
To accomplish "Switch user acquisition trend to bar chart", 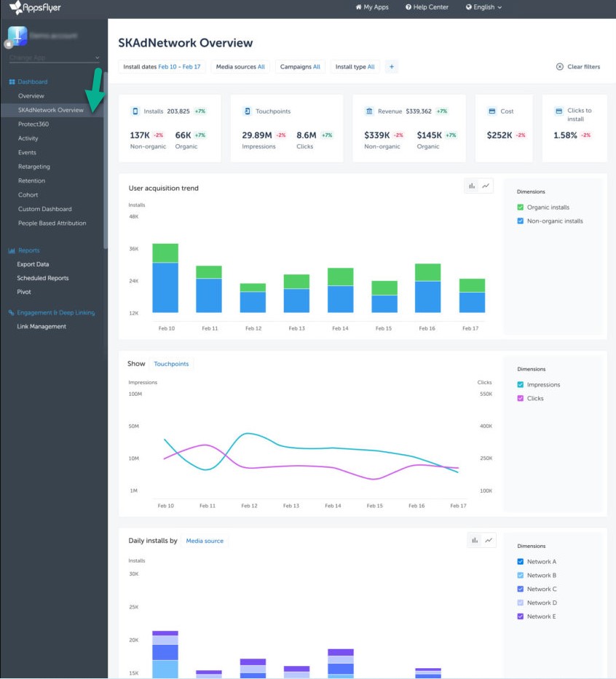I will pyautogui.click(x=472, y=186).
